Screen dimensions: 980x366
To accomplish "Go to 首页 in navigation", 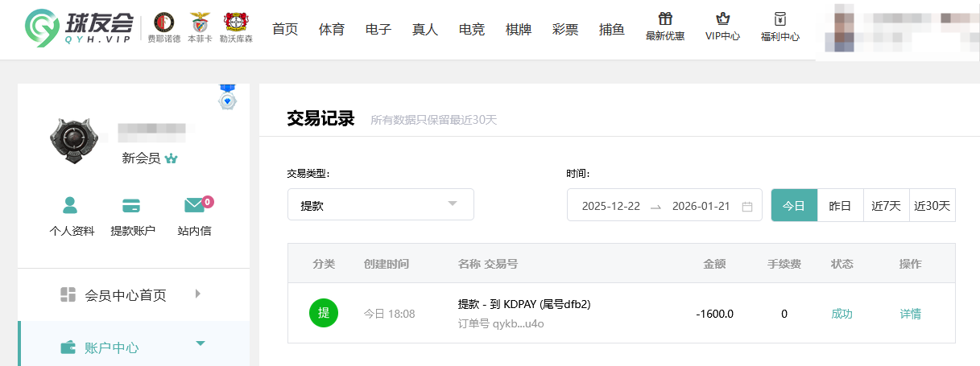I will 285,29.
